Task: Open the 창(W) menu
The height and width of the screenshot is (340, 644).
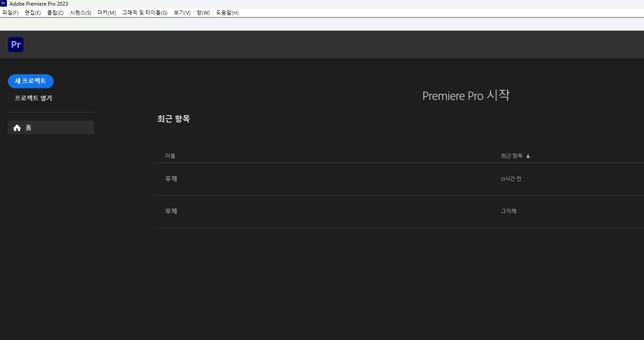Action: click(x=203, y=13)
